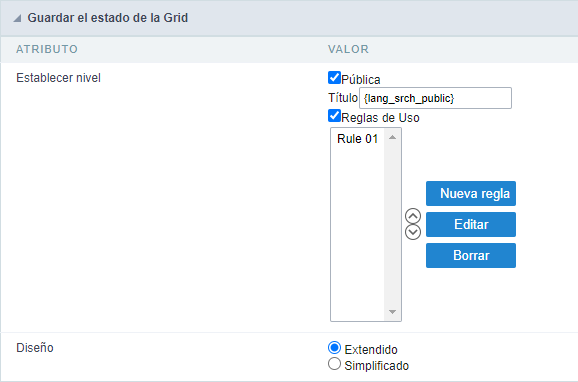Click the Título input field

pos(435,98)
